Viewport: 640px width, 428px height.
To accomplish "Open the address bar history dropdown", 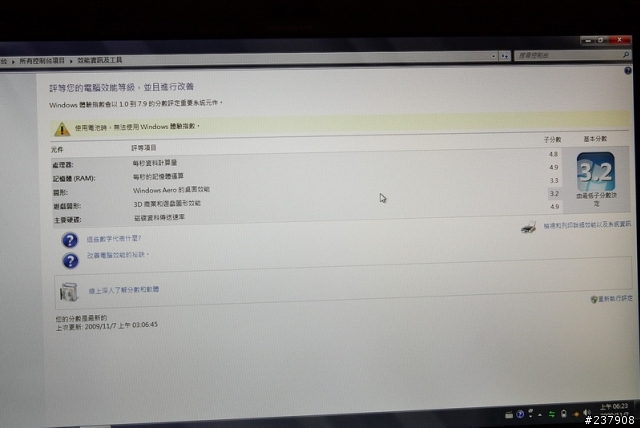I will coord(493,56).
